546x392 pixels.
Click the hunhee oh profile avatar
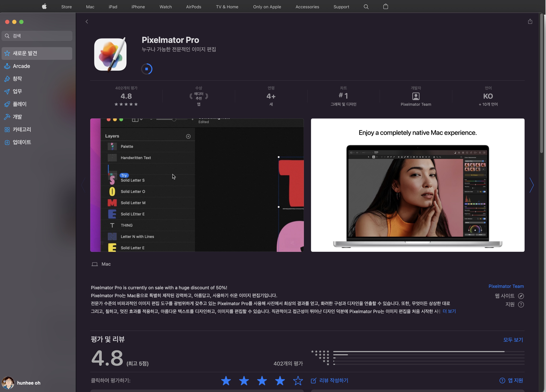tap(8, 383)
